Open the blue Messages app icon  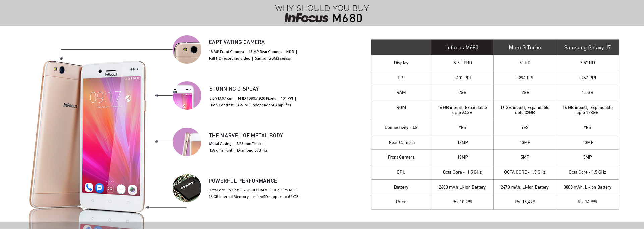coord(99,188)
